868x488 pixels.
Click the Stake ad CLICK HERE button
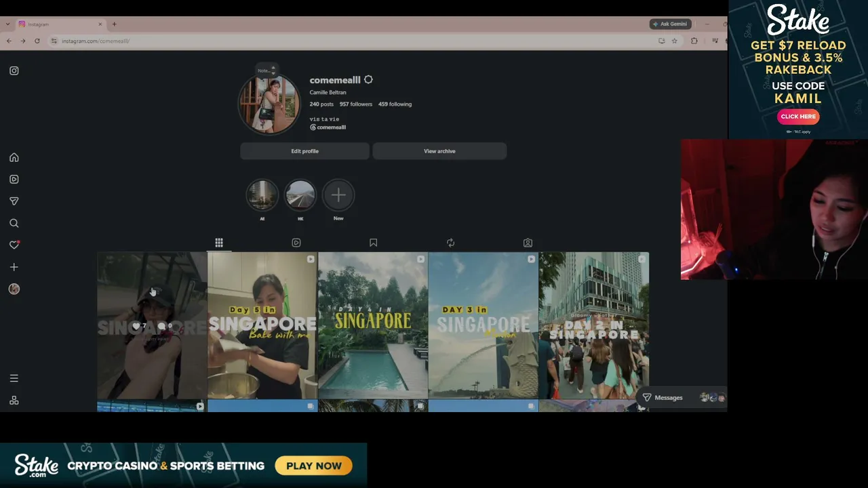(x=798, y=117)
